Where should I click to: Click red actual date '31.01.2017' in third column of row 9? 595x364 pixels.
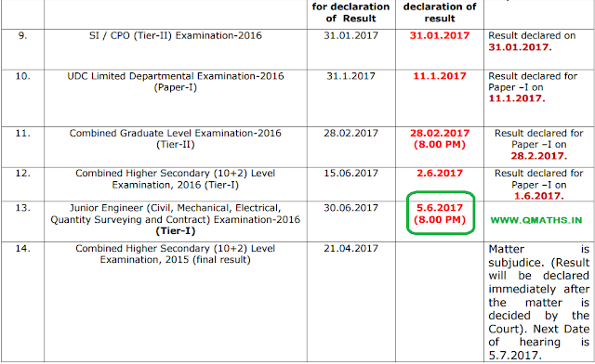(440, 35)
